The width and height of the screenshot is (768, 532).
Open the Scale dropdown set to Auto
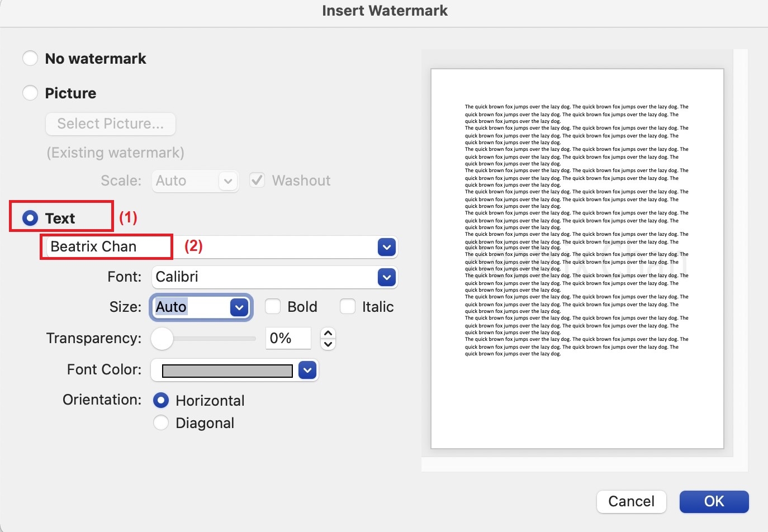click(x=228, y=180)
